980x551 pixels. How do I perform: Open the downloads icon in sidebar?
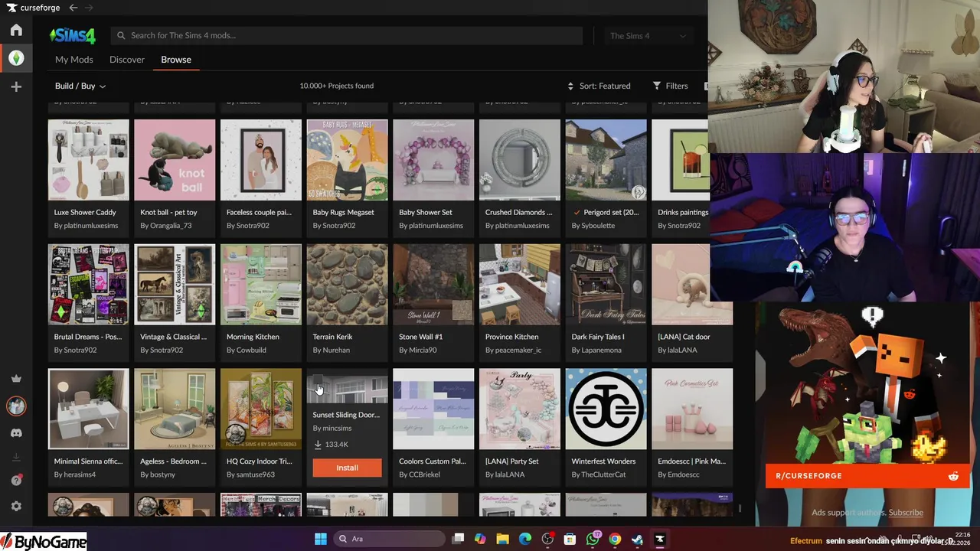tap(16, 458)
